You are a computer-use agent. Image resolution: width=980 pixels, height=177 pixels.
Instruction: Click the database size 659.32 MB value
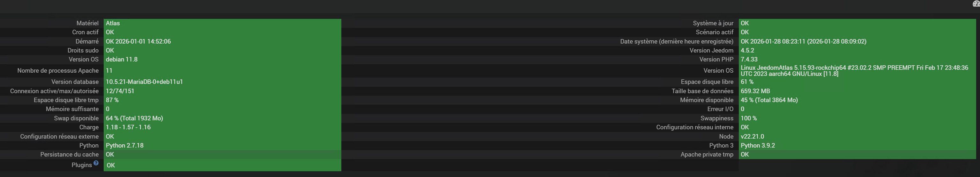pyautogui.click(x=755, y=91)
